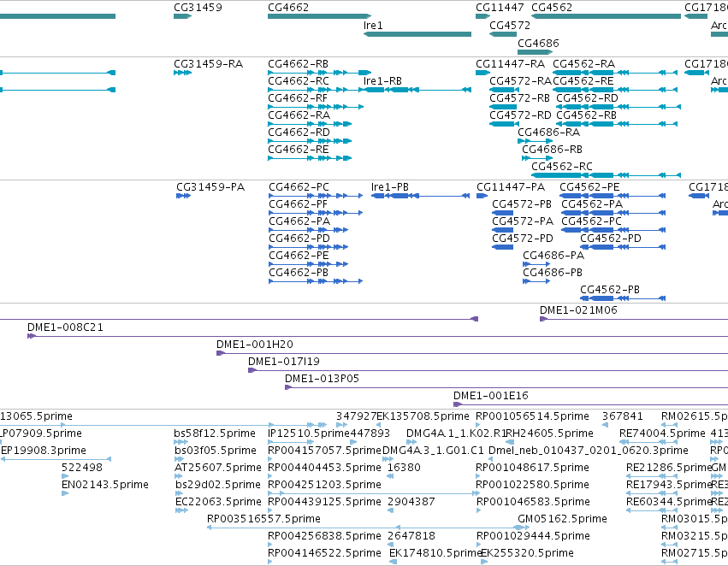Viewport: 728px width, 566px height.
Task: Select transcript CG31459-RA
Action: tap(209, 64)
